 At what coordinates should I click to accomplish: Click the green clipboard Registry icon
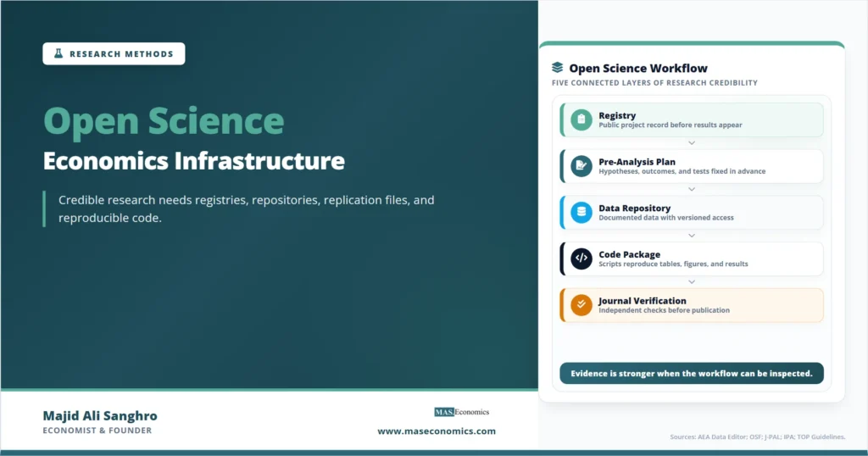(x=581, y=120)
